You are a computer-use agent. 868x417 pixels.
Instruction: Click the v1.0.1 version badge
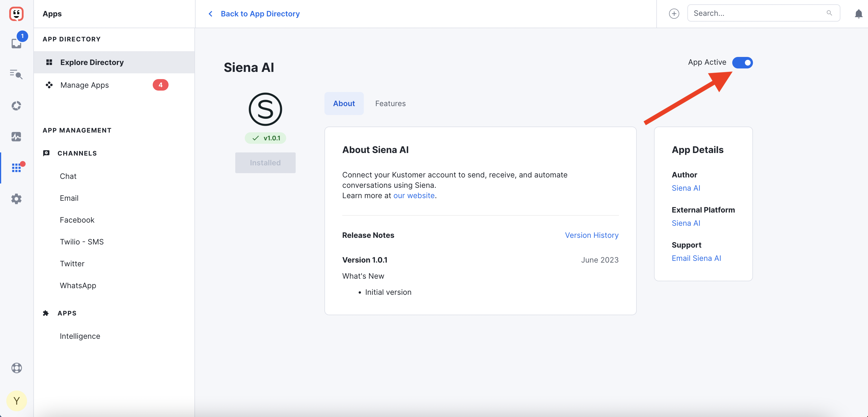pos(265,138)
